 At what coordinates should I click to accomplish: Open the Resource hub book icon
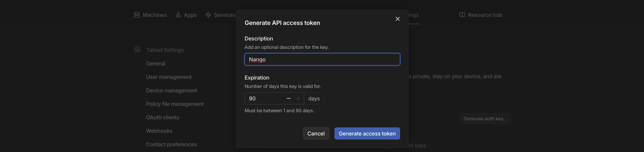(462, 15)
